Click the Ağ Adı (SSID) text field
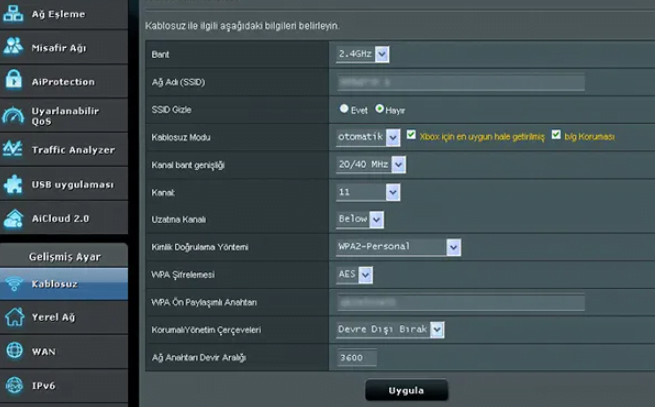Image resolution: width=655 pixels, height=407 pixels. (460, 81)
